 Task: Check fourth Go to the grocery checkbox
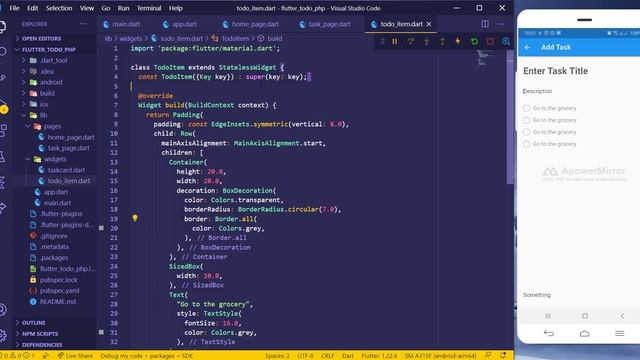coord(527,144)
